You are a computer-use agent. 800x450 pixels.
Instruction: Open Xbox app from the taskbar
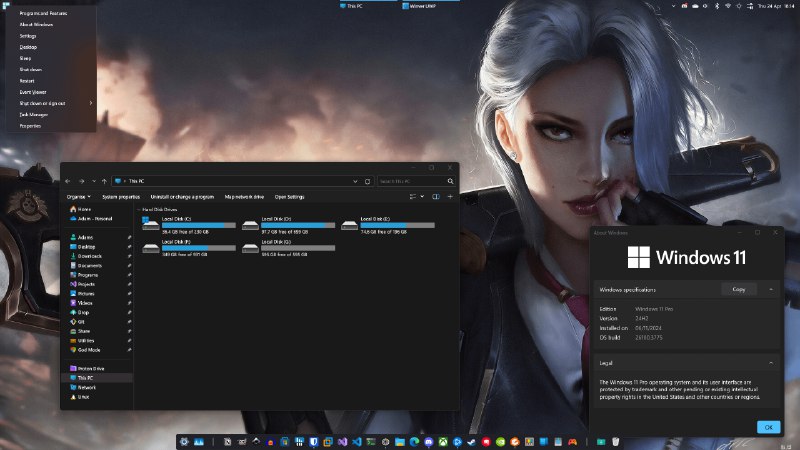443,442
